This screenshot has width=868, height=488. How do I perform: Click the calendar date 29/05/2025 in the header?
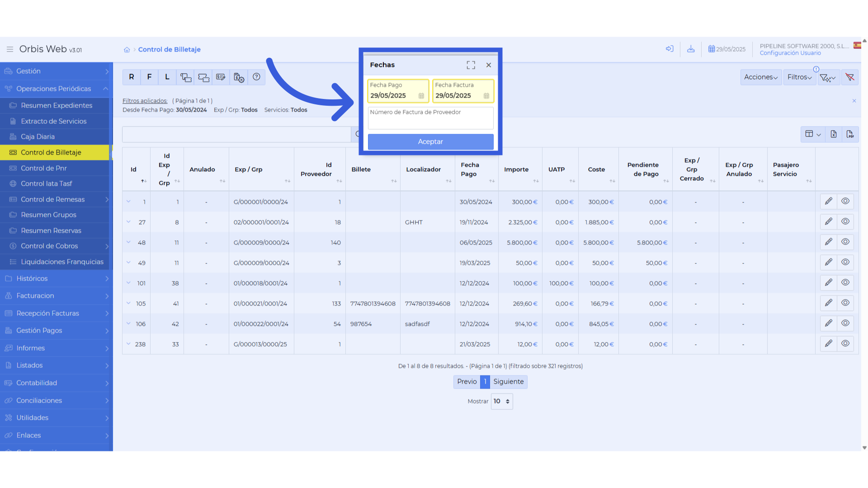point(727,49)
